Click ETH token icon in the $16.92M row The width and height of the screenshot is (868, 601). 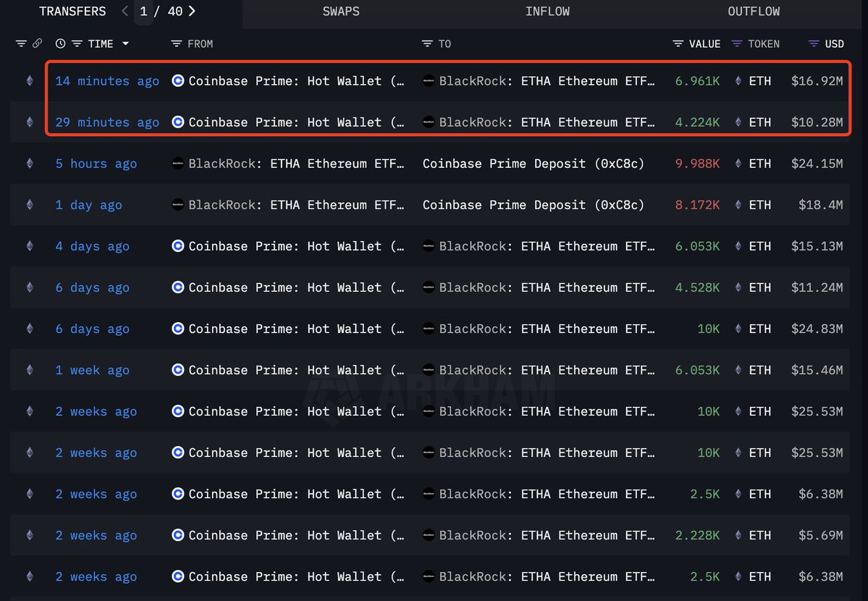pos(738,81)
